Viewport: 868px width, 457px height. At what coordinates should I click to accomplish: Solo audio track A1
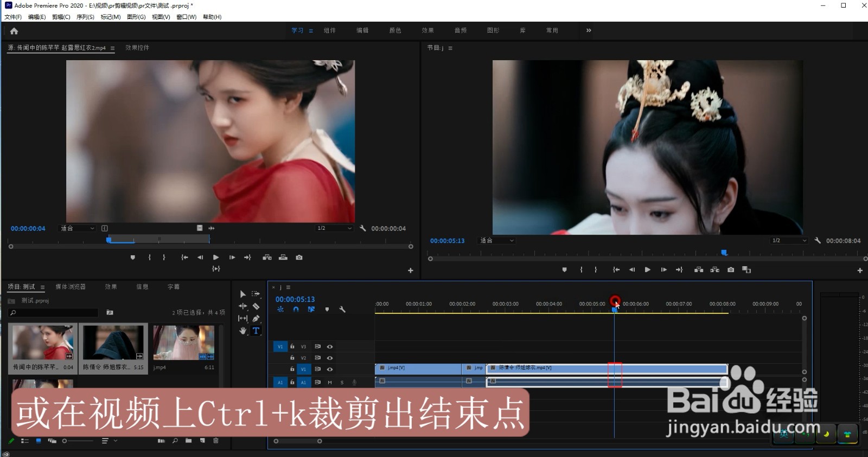point(342,382)
